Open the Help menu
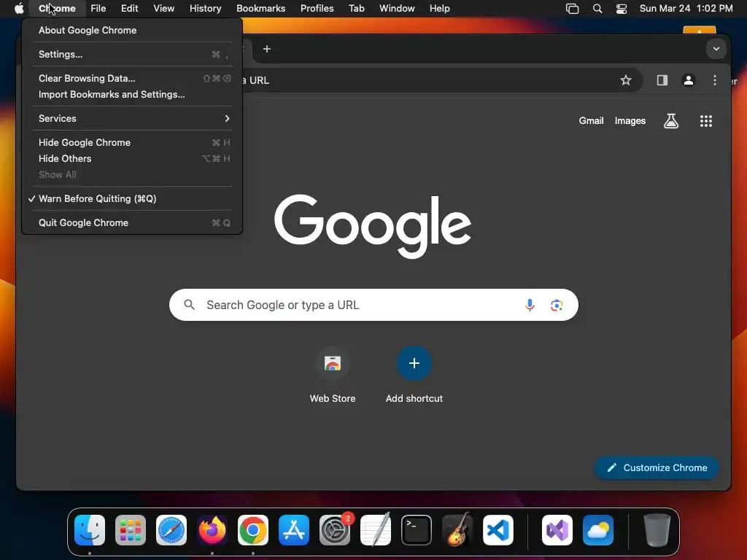Image resolution: width=747 pixels, height=560 pixels. (439, 8)
